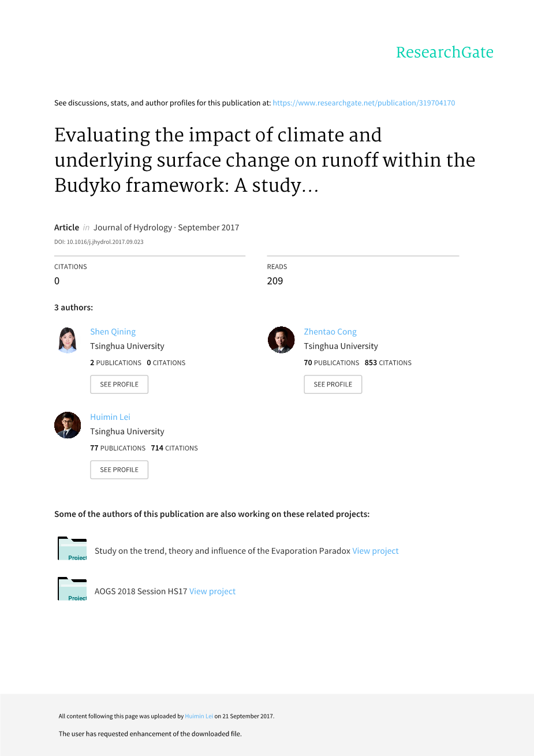
Task: Open Zhentao Cong author name link
Action: 330,332
